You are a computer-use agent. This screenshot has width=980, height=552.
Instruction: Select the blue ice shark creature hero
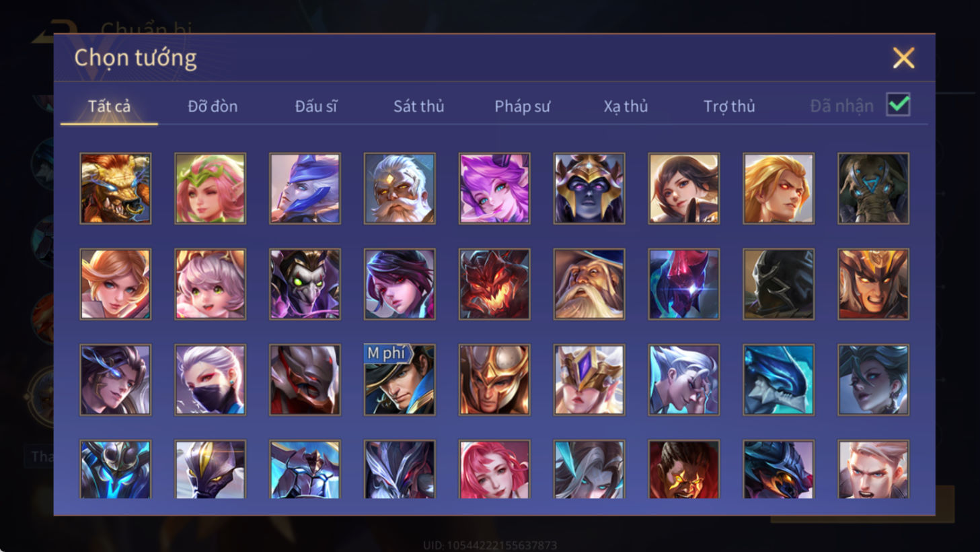click(778, 380)
